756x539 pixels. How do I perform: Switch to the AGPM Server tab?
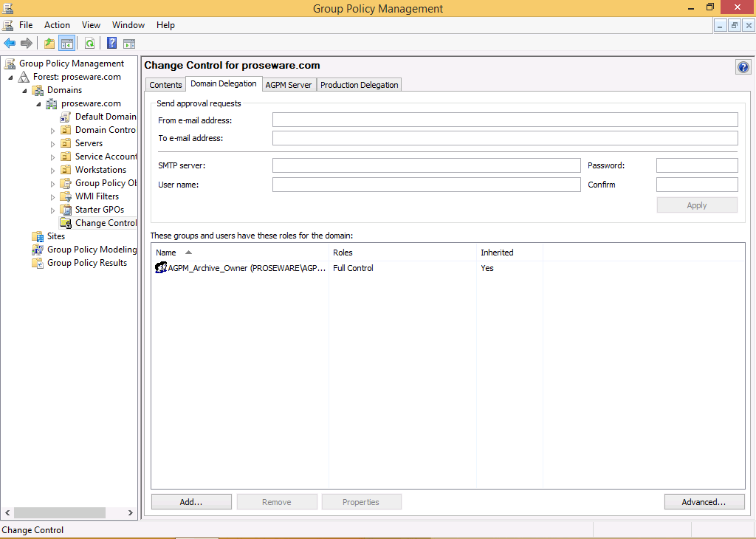[289, 85]
